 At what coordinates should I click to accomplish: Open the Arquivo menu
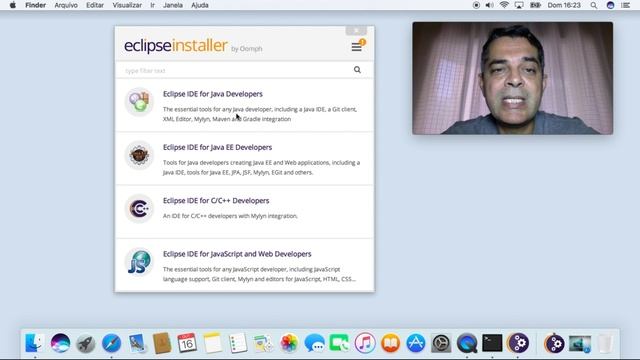[66, 5]
